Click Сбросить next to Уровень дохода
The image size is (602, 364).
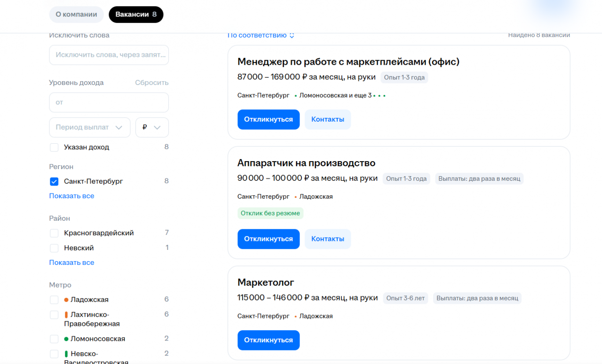point(151,83)
